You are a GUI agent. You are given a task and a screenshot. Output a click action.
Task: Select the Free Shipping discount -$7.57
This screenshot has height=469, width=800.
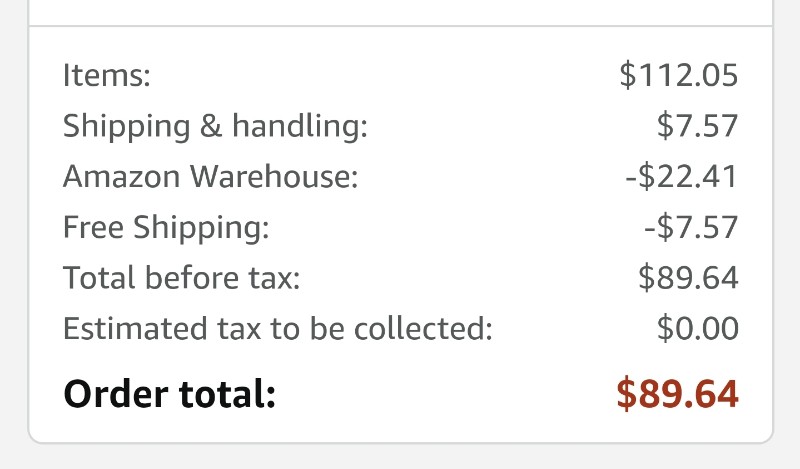click(691, 227)
